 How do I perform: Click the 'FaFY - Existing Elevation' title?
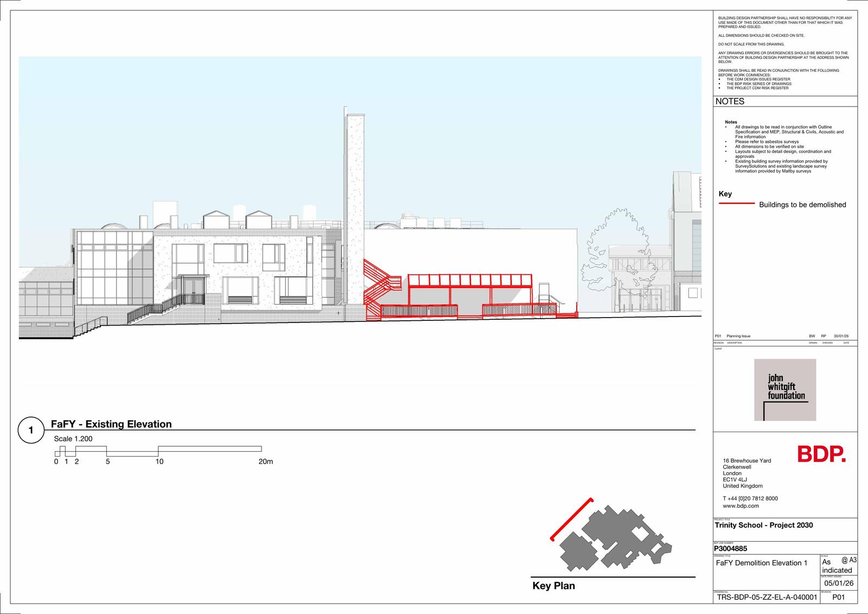pos(111,424)
